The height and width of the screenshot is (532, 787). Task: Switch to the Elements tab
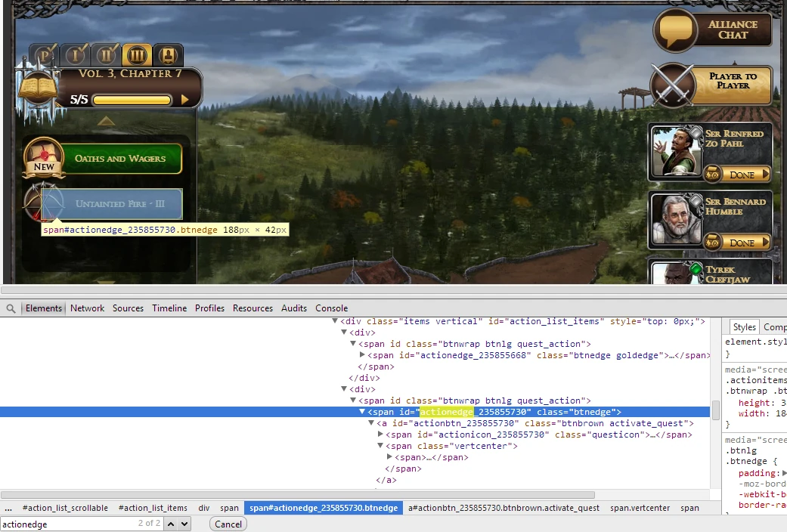point(44,308)
